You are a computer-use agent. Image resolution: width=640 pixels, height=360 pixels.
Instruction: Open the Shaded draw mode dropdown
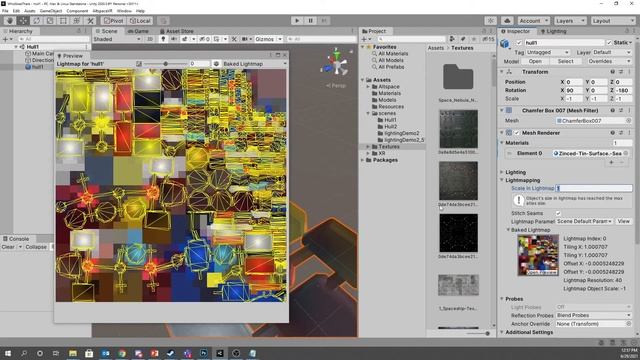pos(117,39)
